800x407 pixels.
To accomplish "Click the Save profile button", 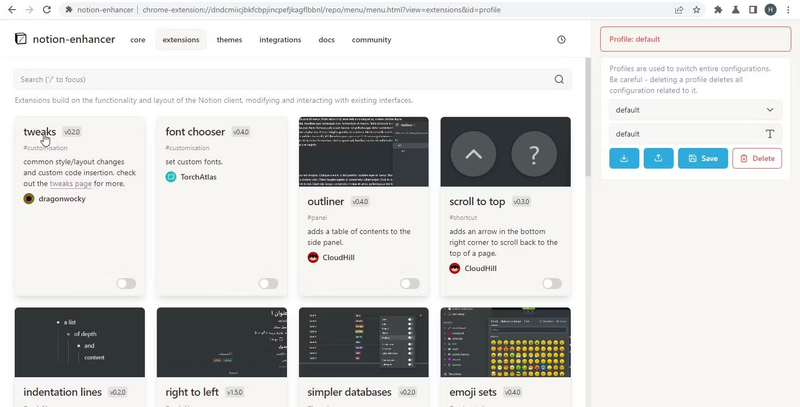I will point(703,159).
